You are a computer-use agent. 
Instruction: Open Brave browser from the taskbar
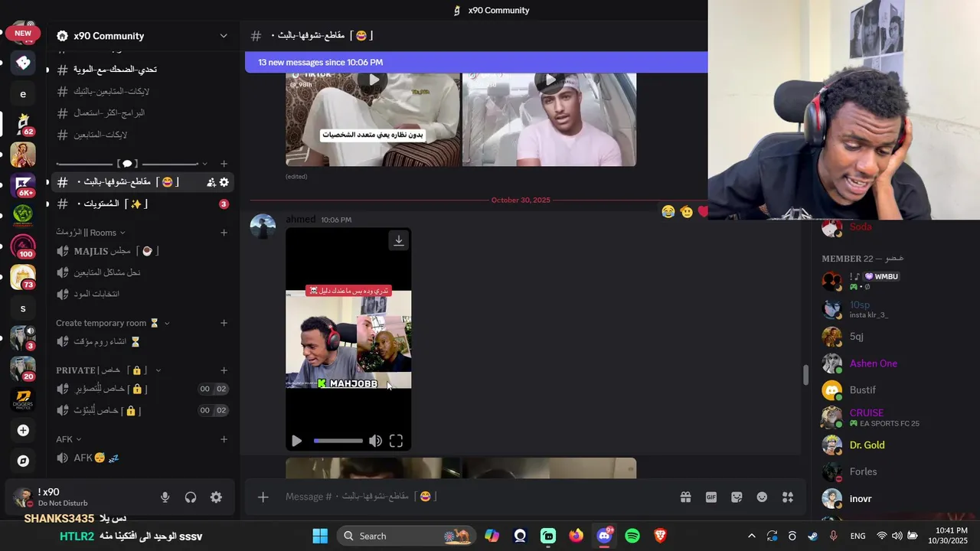[661, 536]
